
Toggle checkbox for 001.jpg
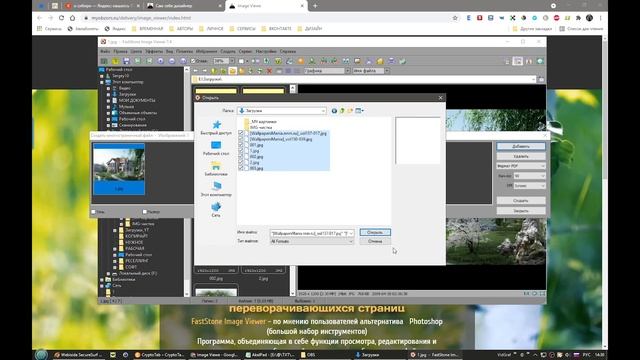coord(241,145)
